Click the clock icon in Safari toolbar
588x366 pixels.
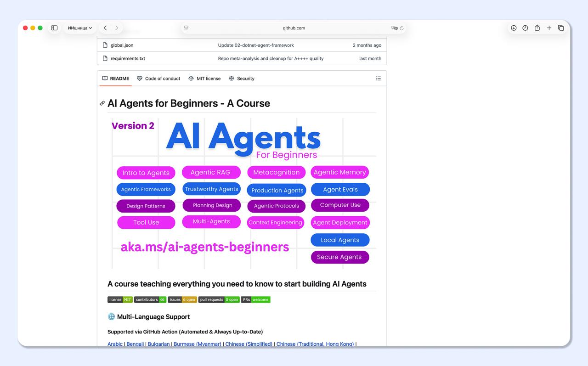[x=525, y=28]
